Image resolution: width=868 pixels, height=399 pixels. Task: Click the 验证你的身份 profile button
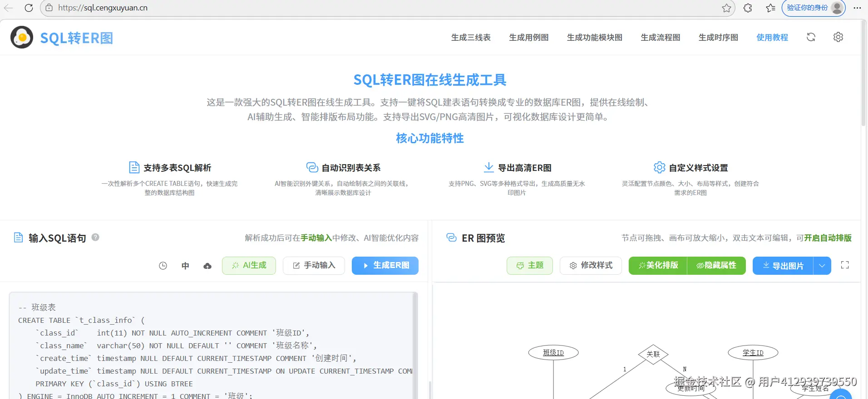[814, 8]
